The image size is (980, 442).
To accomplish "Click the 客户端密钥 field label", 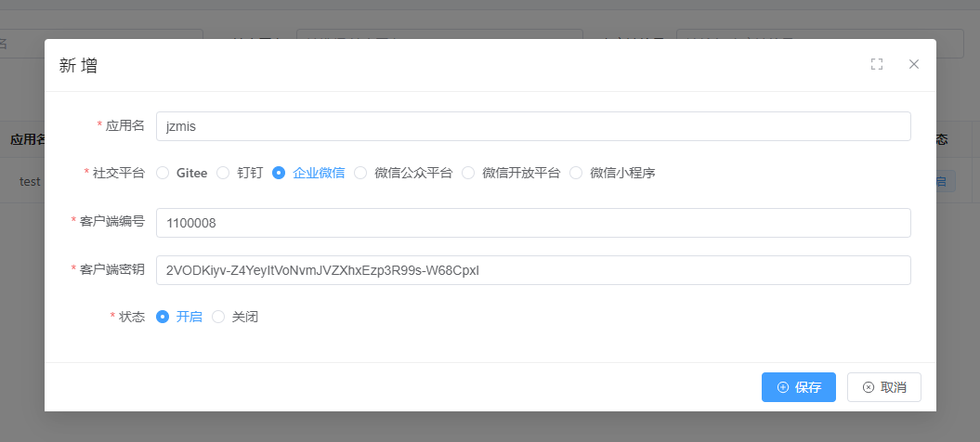I will [x=112, y=270].
